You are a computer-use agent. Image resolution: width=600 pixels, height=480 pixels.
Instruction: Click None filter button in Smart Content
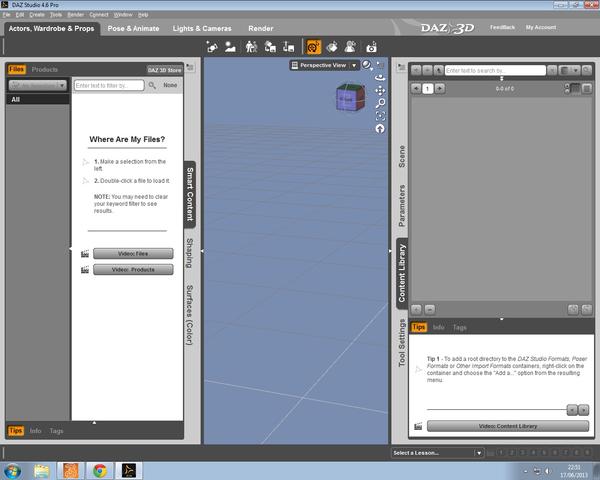pyautogui.click(x=170, y=85)
